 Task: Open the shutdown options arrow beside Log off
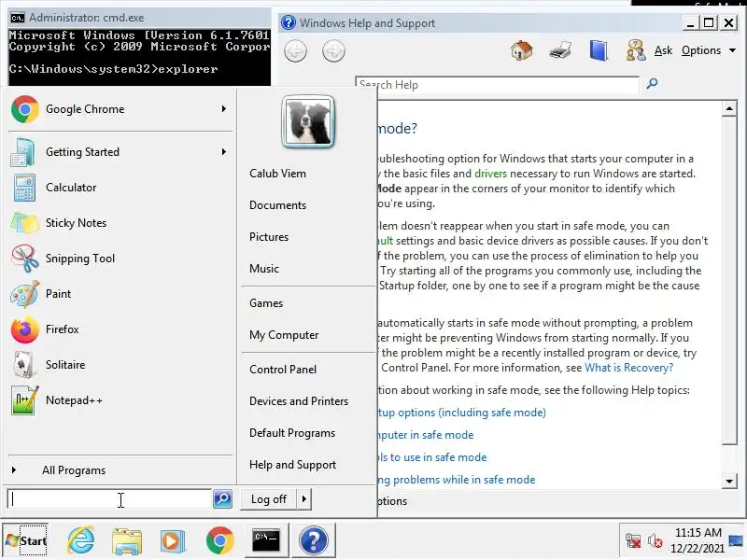(x=304, y=499)
